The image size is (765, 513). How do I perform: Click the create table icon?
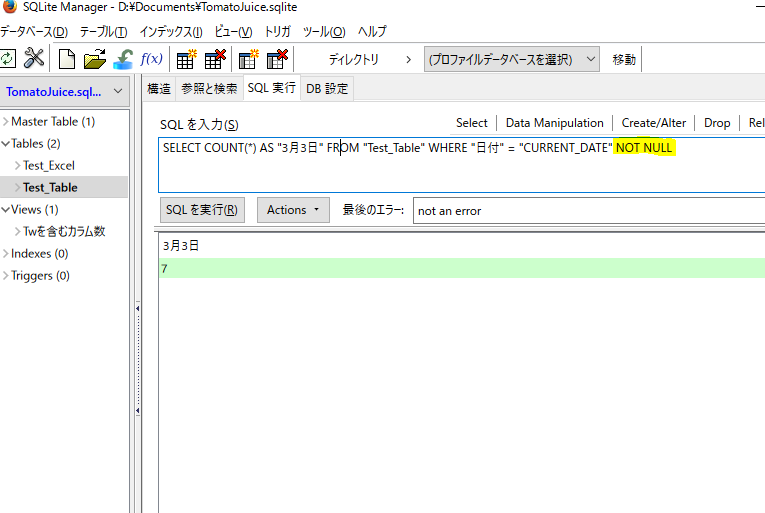(187, 59)
